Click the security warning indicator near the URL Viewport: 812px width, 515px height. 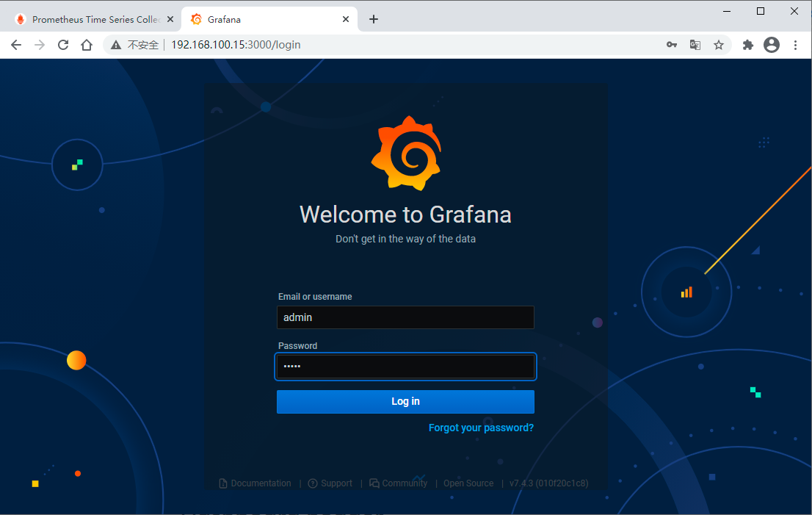tap(115, 45)
